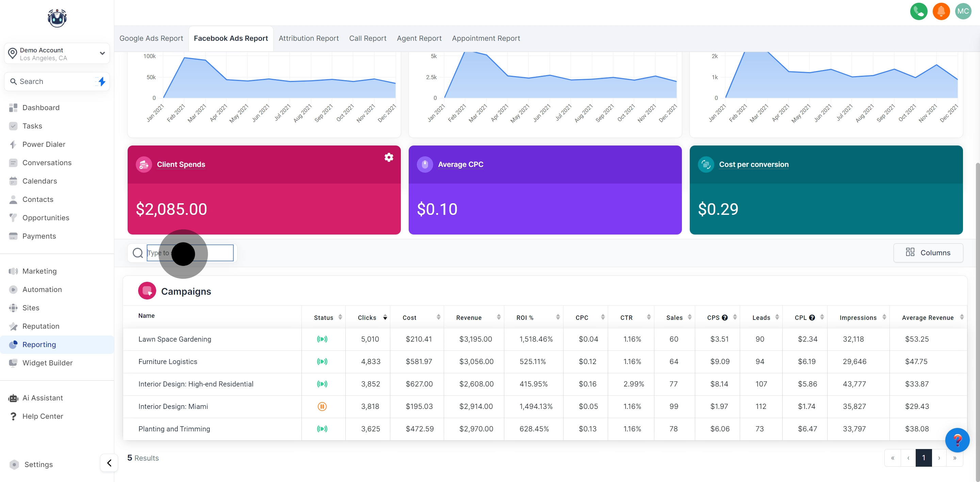Click the MC user avatar

963,12
